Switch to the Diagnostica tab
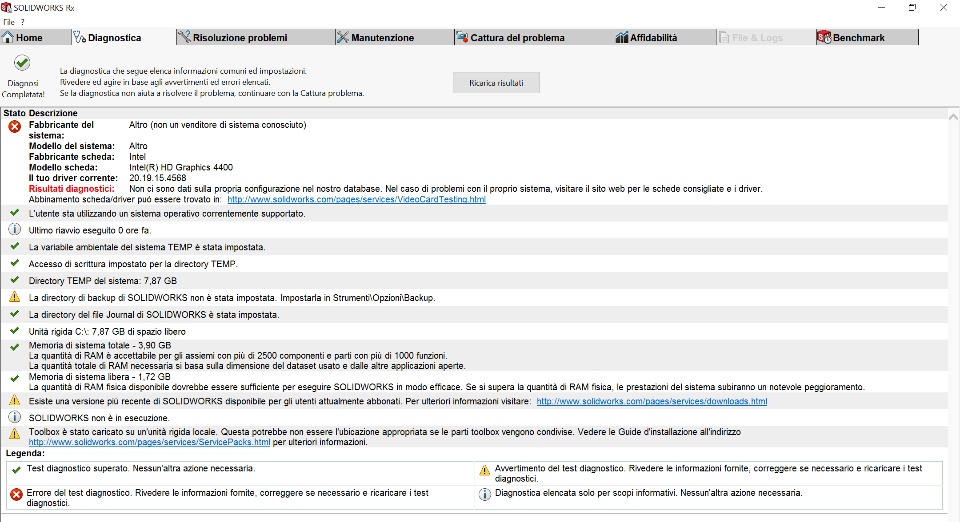 123,37
